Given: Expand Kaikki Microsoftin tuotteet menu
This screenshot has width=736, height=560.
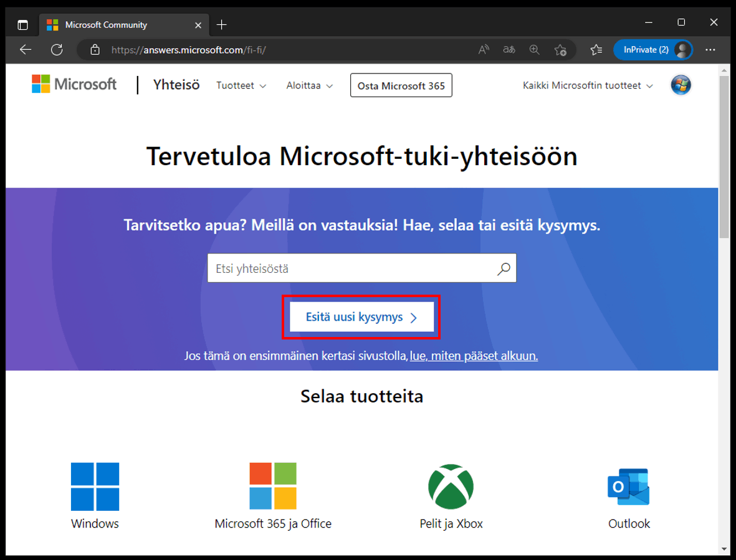Looking at the screenshot, I should pyautogui.click(x=588, y=85).
